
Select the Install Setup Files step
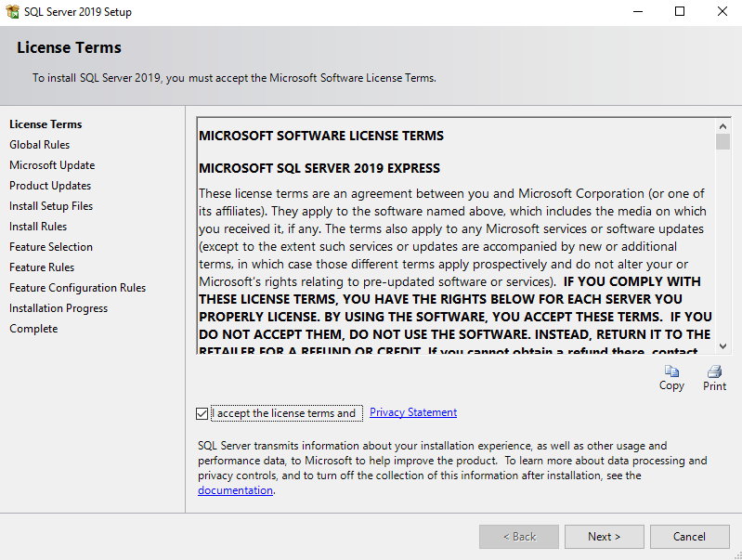click(x=51, y=206)
